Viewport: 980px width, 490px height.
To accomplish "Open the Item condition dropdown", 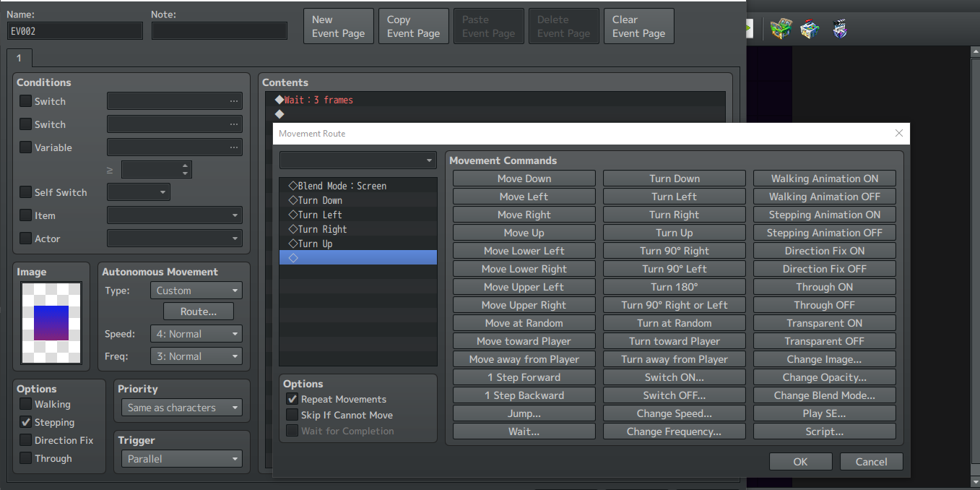I will click(175, 215).
